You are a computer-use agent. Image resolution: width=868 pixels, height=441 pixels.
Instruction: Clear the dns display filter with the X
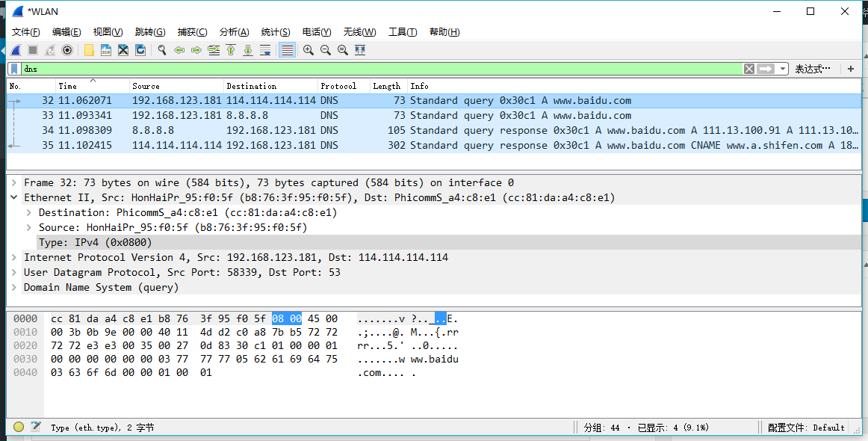click(x=749, y=69)
